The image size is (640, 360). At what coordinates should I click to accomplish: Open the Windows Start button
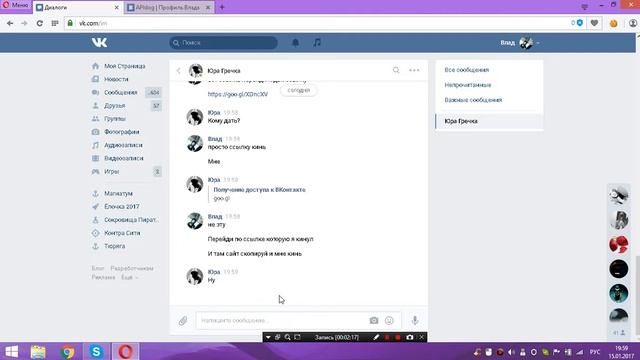[x=11, y=351]
